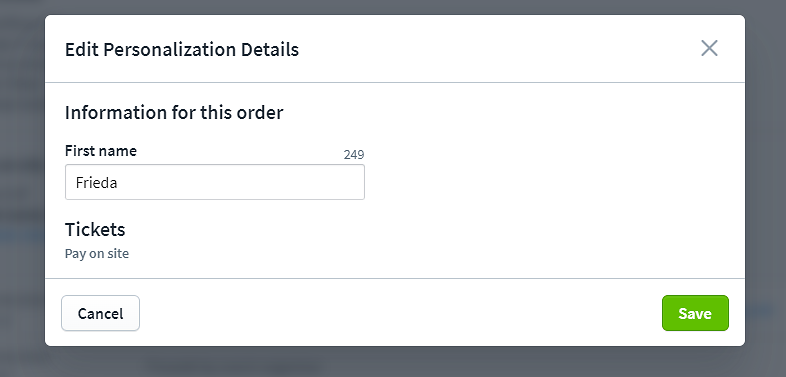Image resolution: width=786 pixels, height=377 pixels.
Task: Click empty space right of Frieda in field
Action: 241,182
